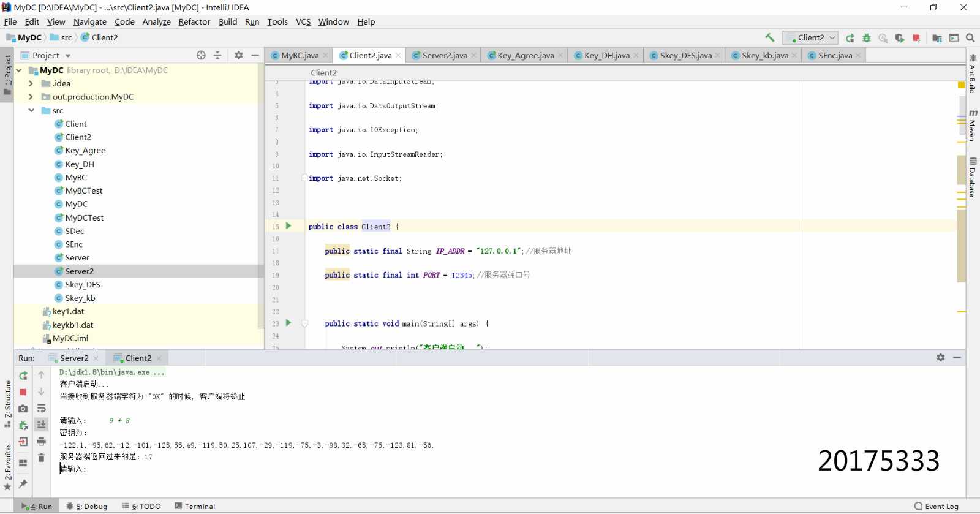Open the Debug tool window button

86,507
